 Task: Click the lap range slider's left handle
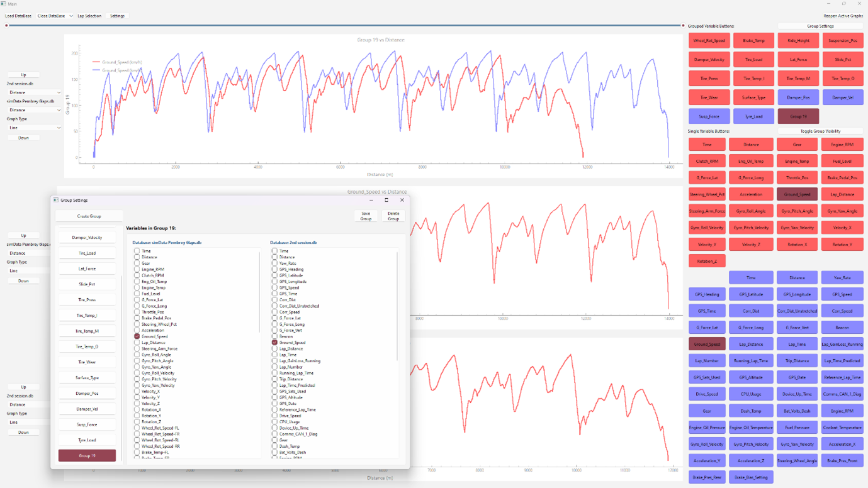[x=6, y=26]
